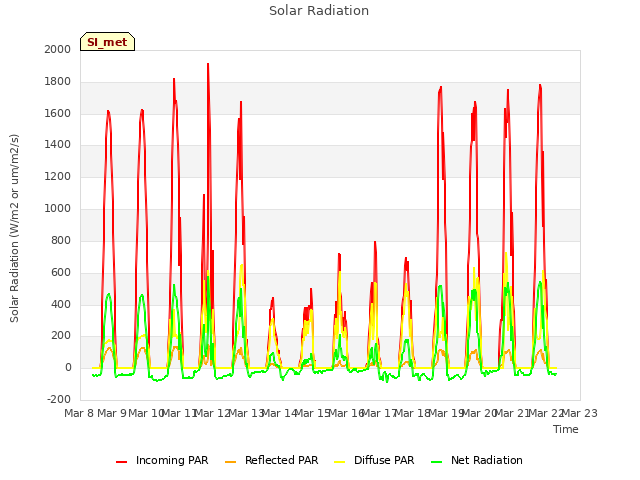
Task: Click the low red peak near Mar 14
Action: 272,299
